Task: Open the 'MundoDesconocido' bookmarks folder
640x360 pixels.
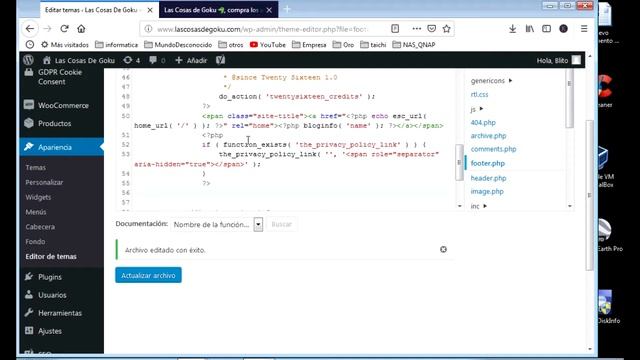Action: [x=178, y=44]
